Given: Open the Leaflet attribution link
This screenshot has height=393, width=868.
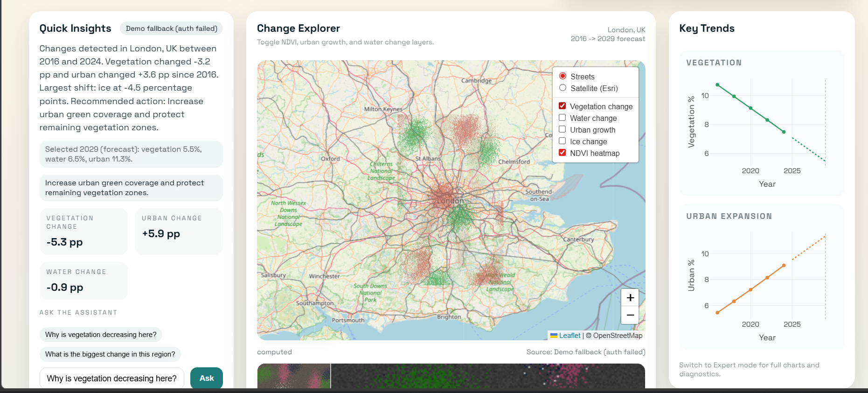Looking at the screenshot, I should (569, 336).
